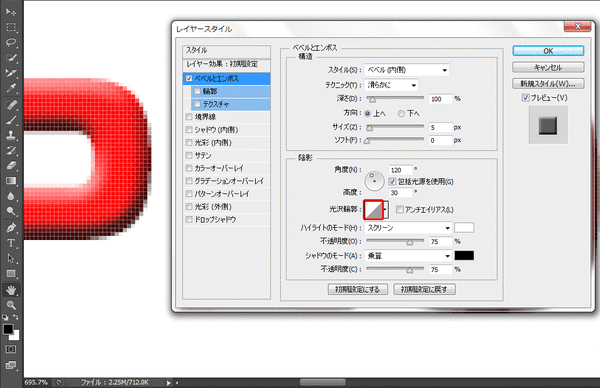Toggle 包括光源を使用 checkbox
Image resolution: width=600 pixels, height=388 pixels.
(392, 181)
